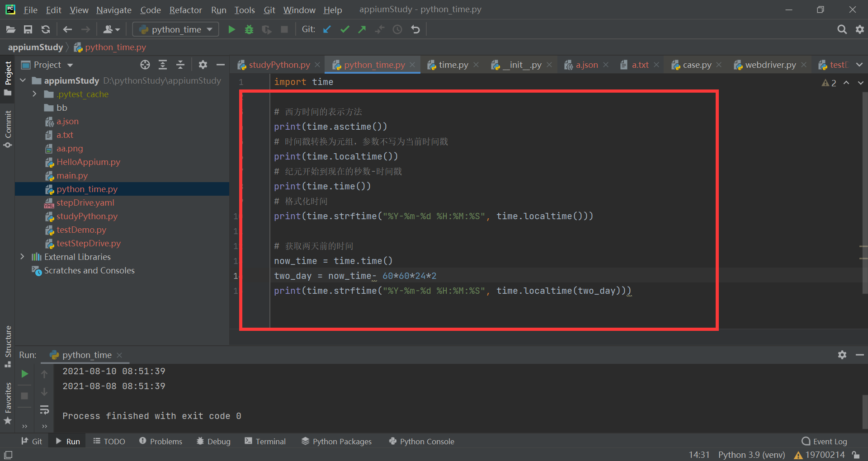Open the Event Log

pyautogui.click(x=824, y=441)
